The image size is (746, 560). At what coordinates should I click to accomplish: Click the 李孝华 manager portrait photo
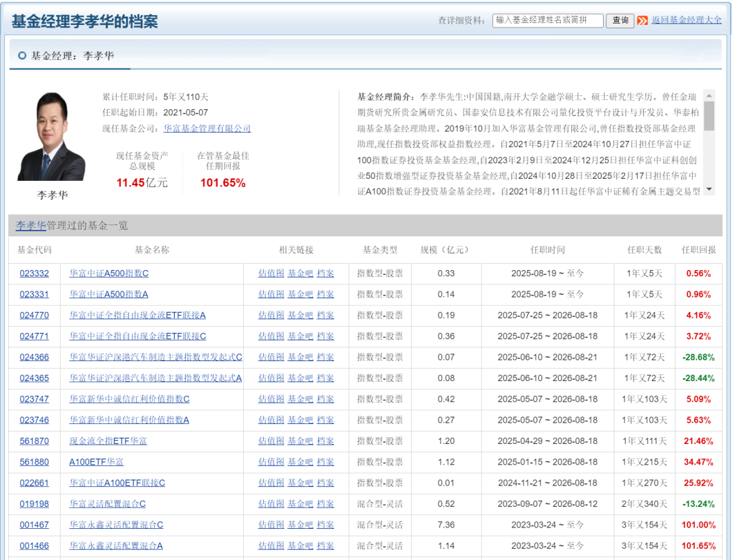tap(51, 137)
